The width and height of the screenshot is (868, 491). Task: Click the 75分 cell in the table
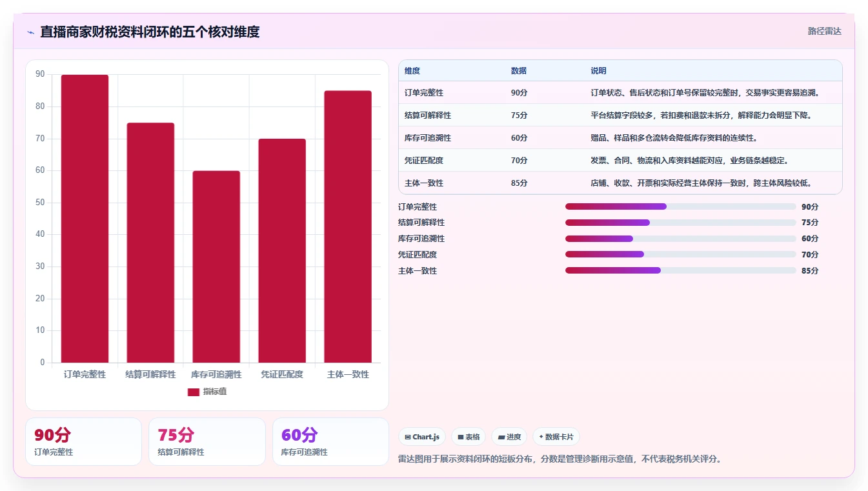coord(519,115)
